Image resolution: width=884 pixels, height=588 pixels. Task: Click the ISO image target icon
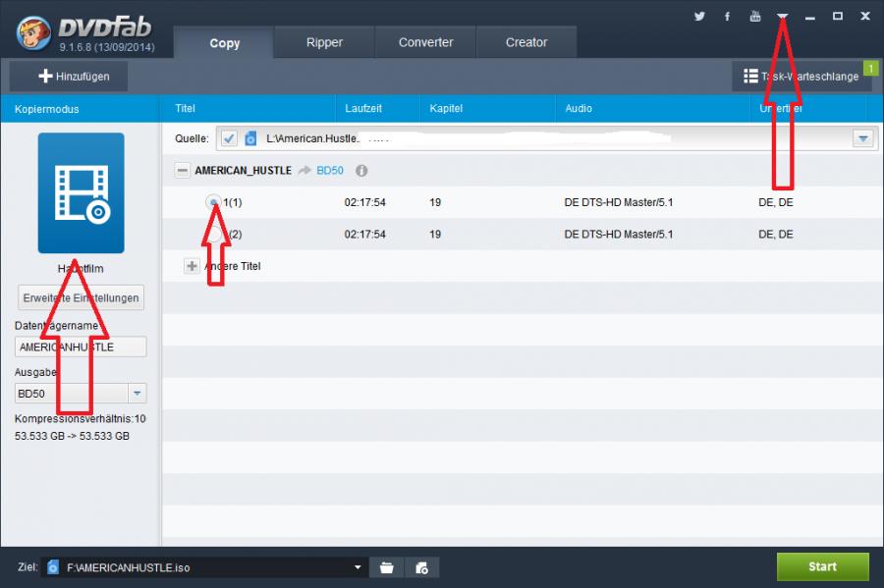click(421, 567)
